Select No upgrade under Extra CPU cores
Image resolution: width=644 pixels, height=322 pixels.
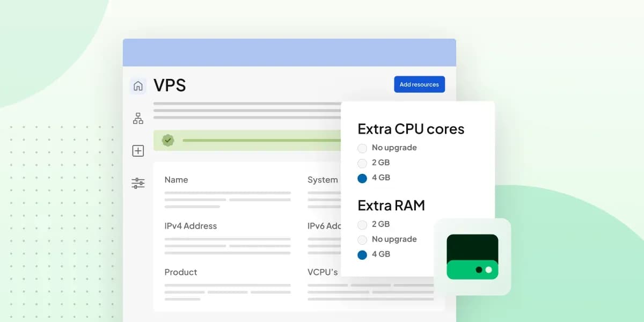(362, 148)
